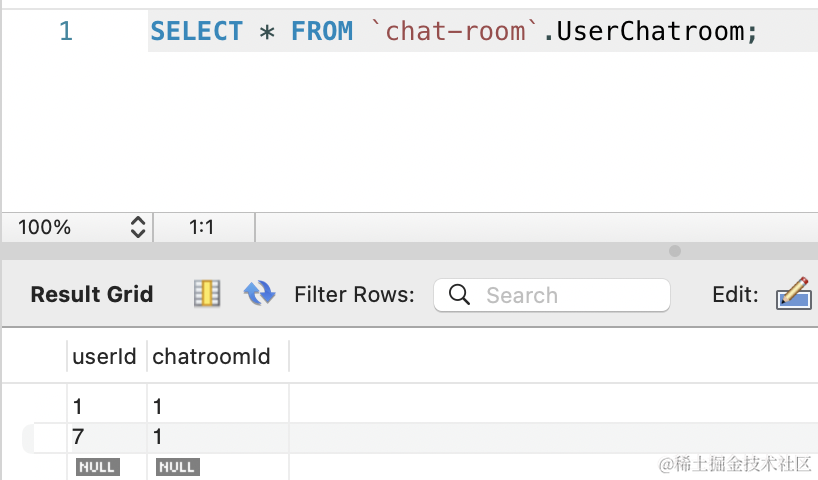Viewport: 818px width, 480px height.
Task: Click the userId cell containing 7
Action: [79, 437]
